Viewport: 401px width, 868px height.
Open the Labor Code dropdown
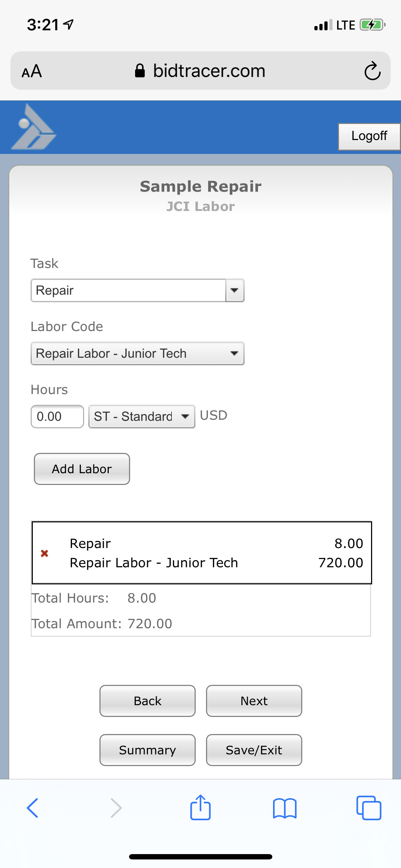point(138,353)
